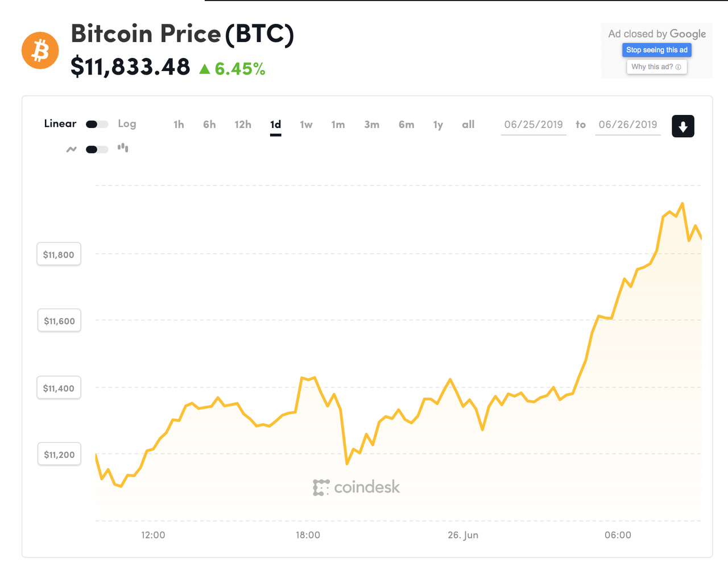
Task: Select the "all" time range
Action: (468, 124)
